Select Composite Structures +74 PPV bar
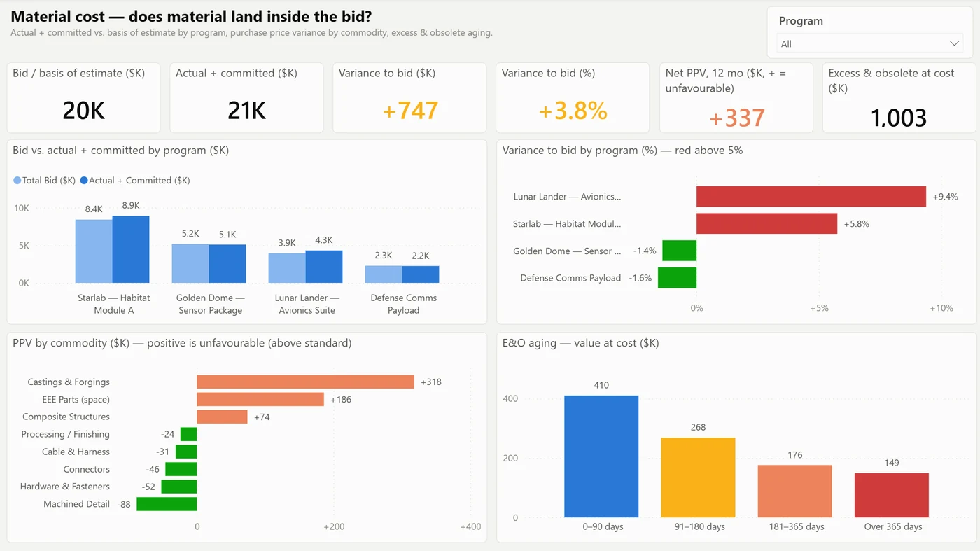 tap(222, 417)
